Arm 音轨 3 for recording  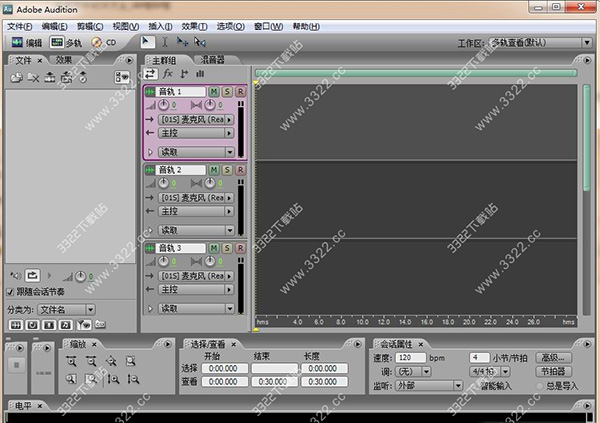[x=240, y=247]
